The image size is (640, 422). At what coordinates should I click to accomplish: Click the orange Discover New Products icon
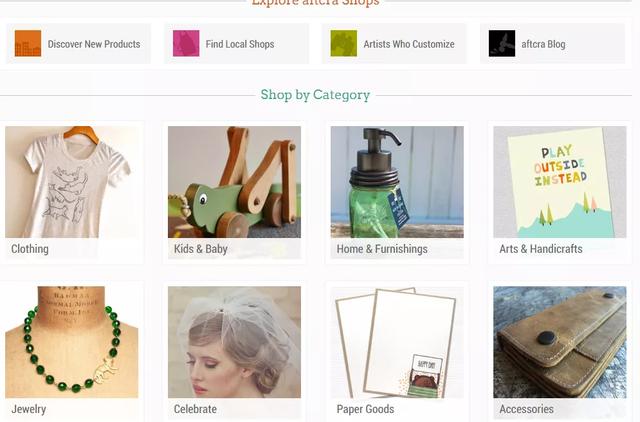click(x=28, y=43)
